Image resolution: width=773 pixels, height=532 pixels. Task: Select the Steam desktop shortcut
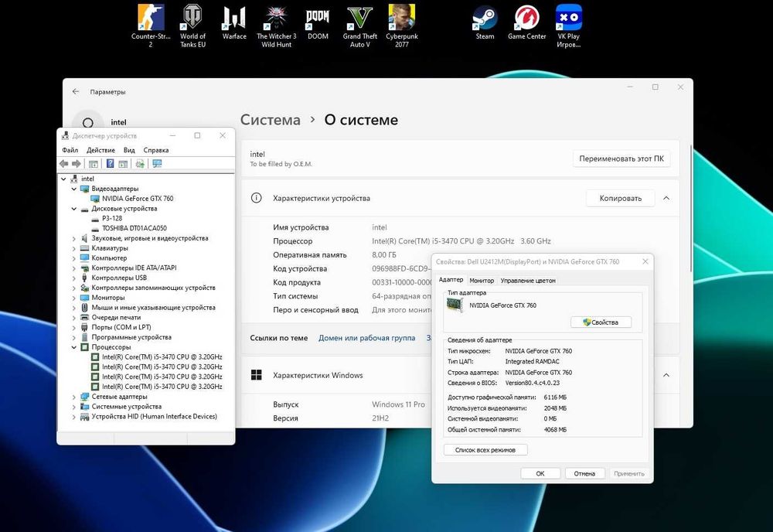(485, 22)
